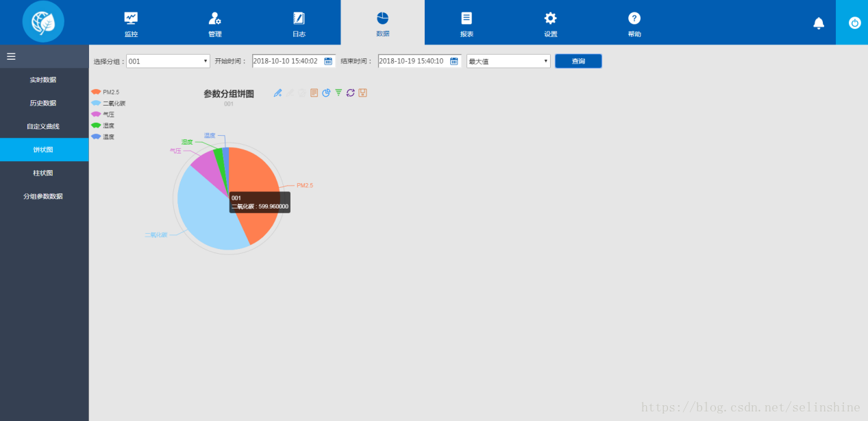Toggle the green 湿度 legend item
The height and width of the screenshot is (421, 868).
pyautogui.click(x=103, y=125)
